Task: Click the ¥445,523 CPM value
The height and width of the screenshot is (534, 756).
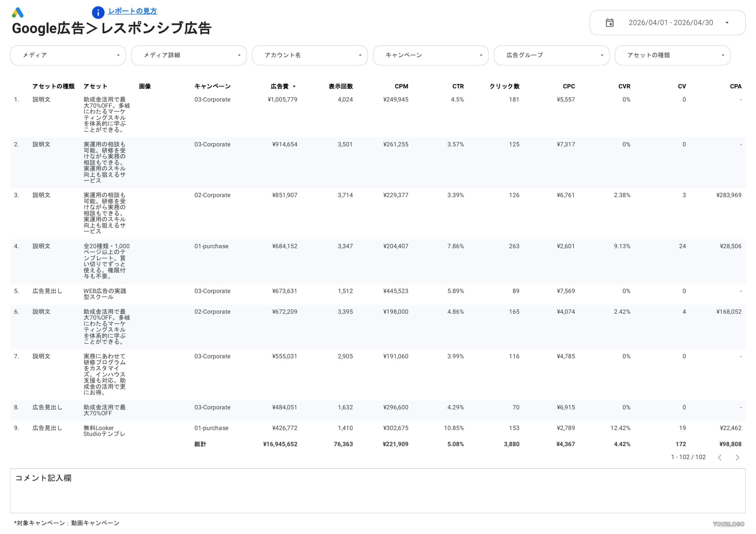Action: [x=396, y=291]
